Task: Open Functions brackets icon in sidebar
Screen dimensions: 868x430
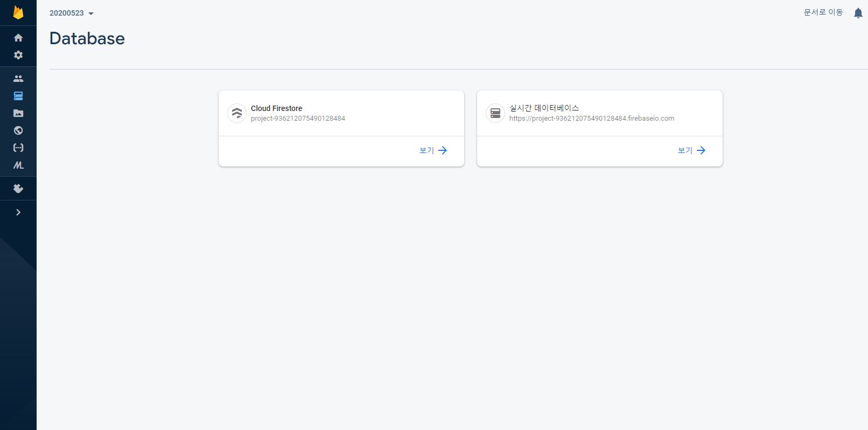Action: (18, 148)
